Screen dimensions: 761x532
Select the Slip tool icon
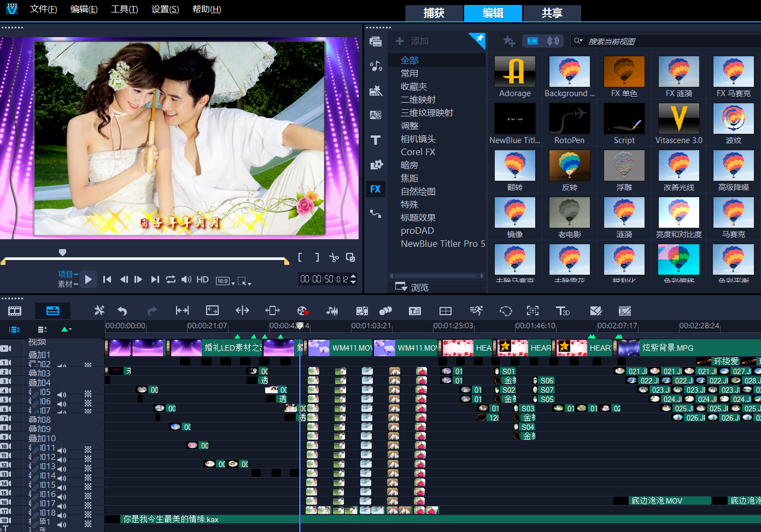point(182,311)
